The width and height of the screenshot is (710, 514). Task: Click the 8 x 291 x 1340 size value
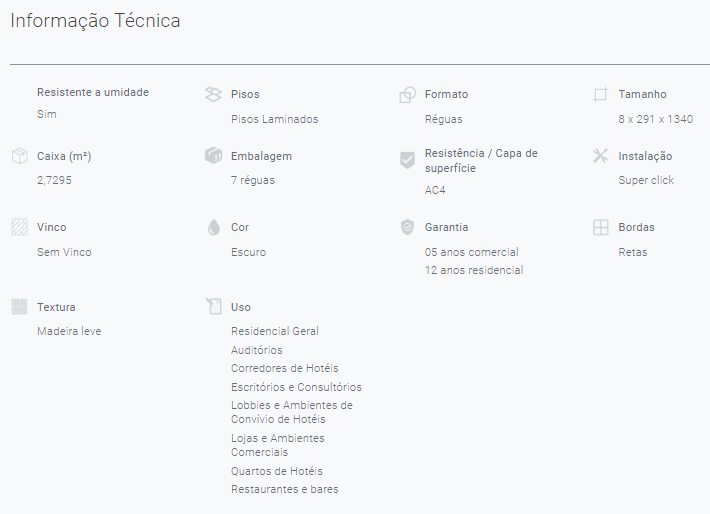656,119
